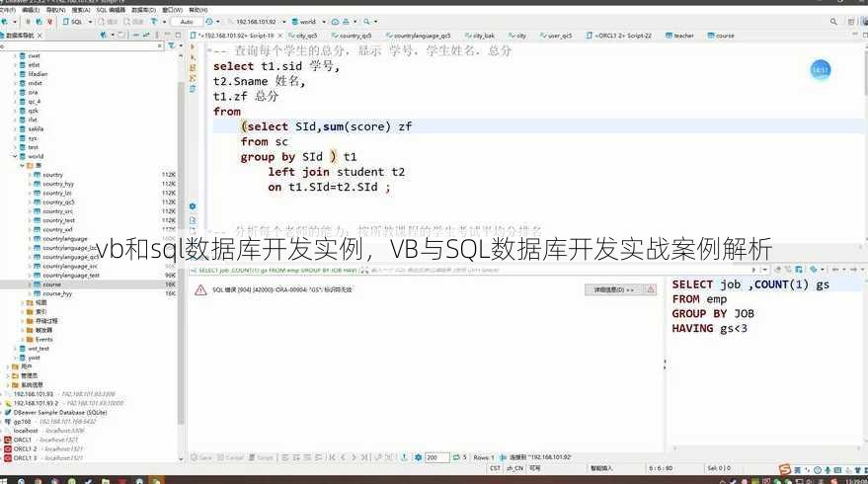Open the 数据库(D) menu

(144, 10)
